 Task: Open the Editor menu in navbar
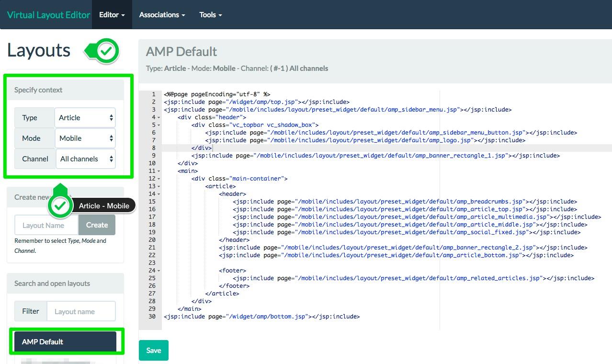(x=112, y=15)
